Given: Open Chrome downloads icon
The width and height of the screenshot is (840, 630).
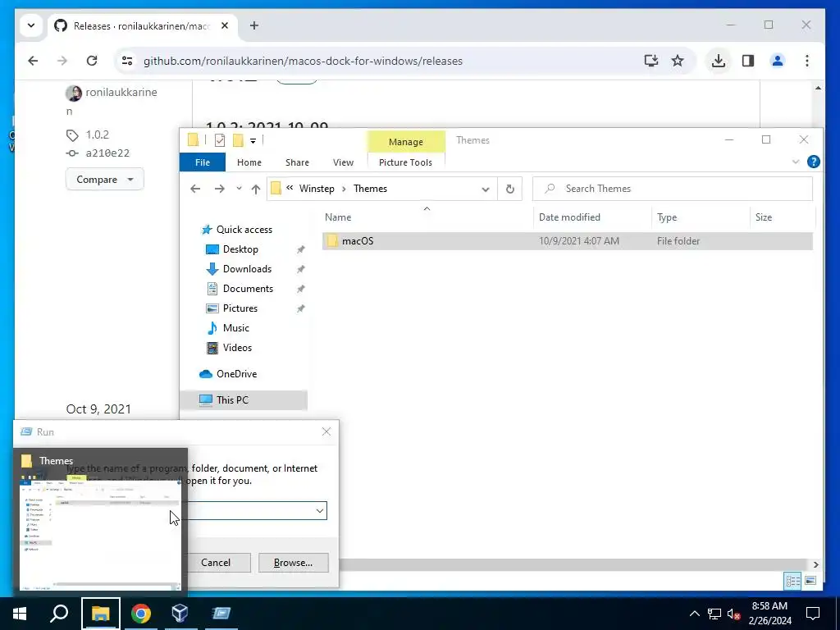Looking at the screenshot, I should 719,61.
